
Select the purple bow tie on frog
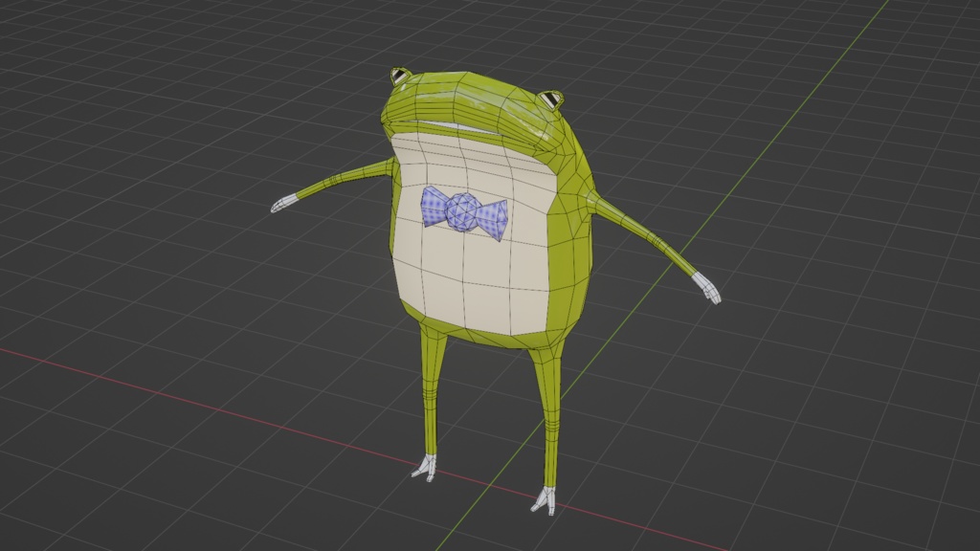[x=463, y=211]
